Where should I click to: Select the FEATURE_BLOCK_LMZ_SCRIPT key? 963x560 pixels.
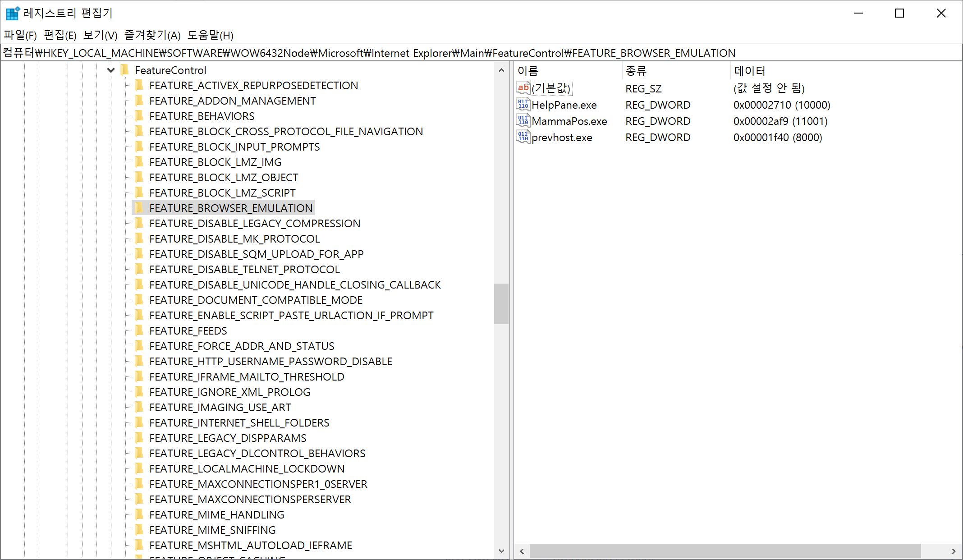222,193
